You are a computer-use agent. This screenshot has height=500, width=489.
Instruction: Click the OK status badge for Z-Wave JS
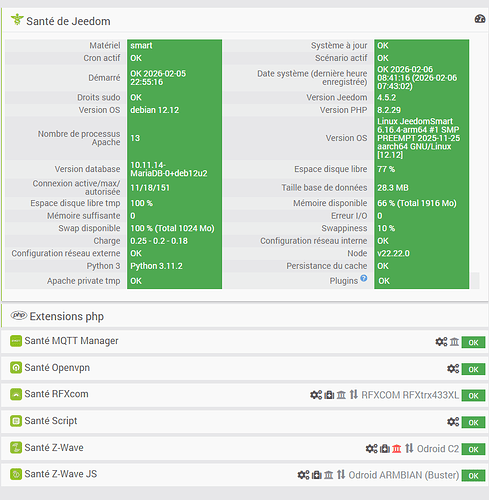click(473, 476)
